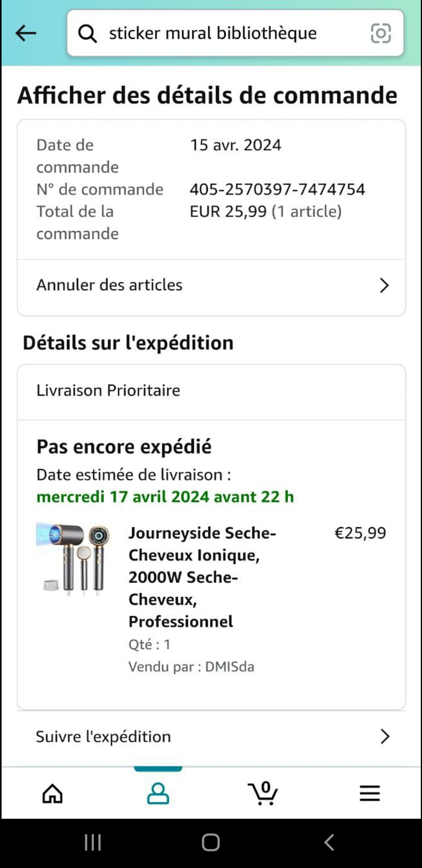This screenshot has width=422, height=868.
Task: Tap the Suivre l'expédition text
Action: 104,737
